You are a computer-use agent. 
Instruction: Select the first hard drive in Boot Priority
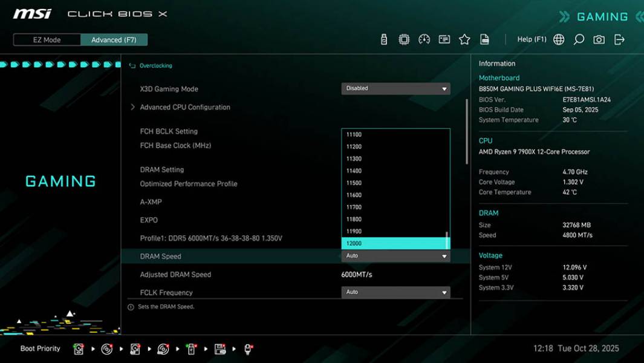click(79, 348)
